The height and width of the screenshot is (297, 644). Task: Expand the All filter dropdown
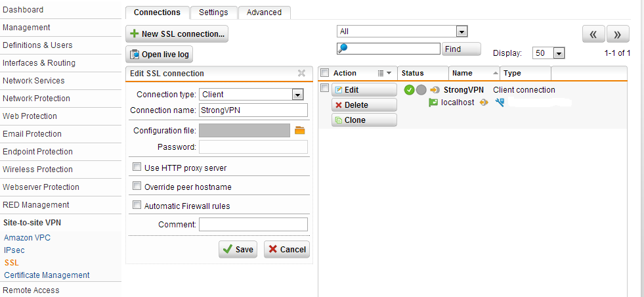402,32
